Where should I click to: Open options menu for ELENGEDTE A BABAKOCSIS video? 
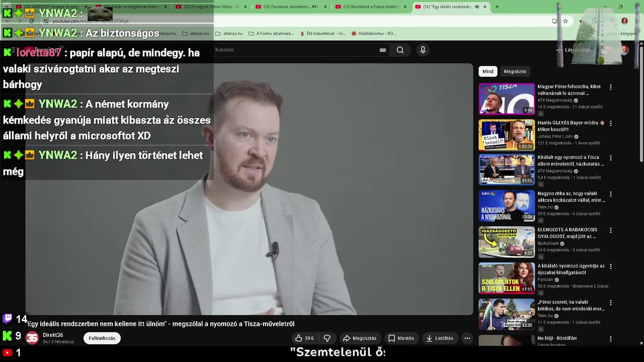click(611, 230)
